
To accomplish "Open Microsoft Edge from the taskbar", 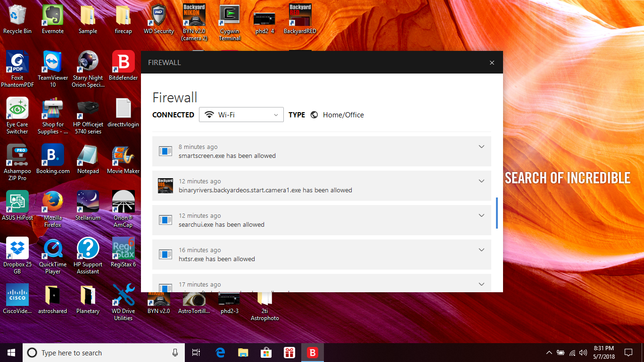I will coord(220,353).
